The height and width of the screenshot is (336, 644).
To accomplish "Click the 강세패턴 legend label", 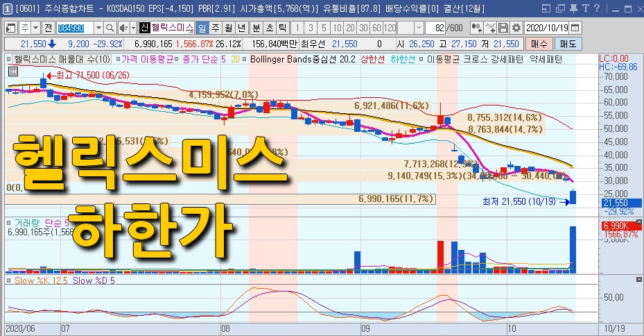I will pos(508,59).
